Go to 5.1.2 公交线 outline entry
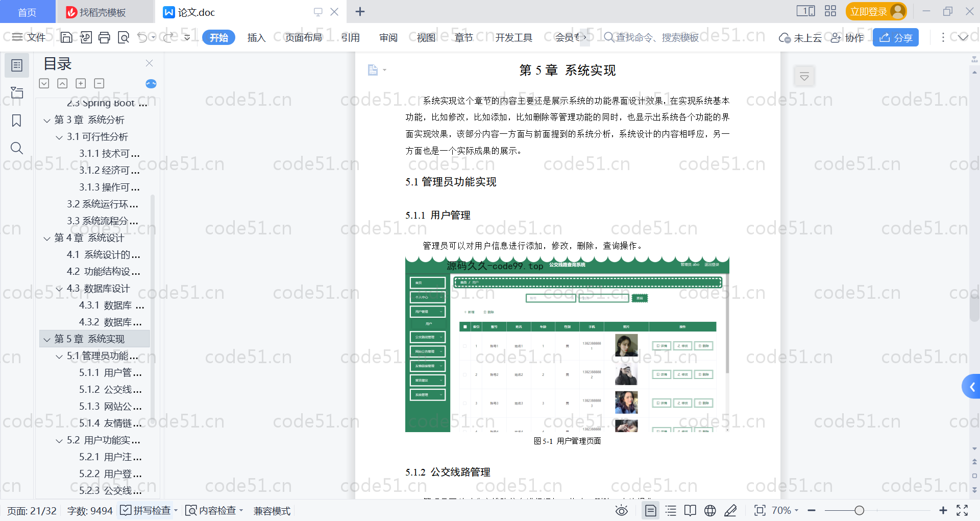 pyautogui.click(x=110, y=390)
